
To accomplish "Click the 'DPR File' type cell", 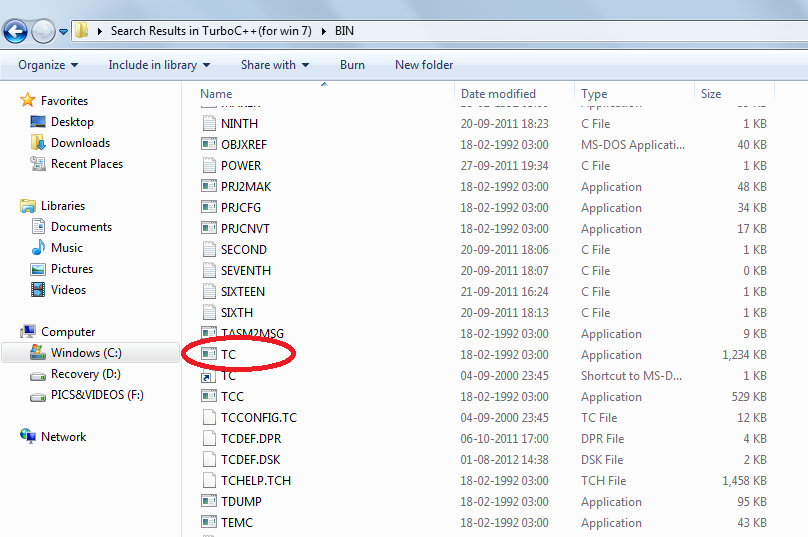I will [x=602, y=439].
